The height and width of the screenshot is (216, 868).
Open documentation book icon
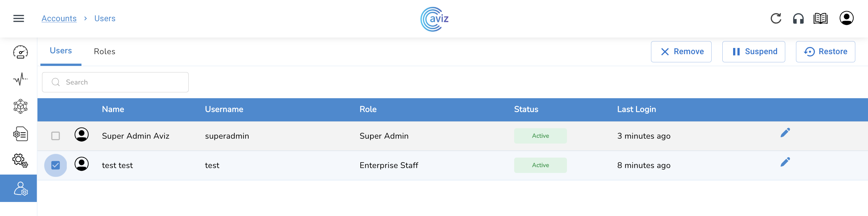point(820,19)
